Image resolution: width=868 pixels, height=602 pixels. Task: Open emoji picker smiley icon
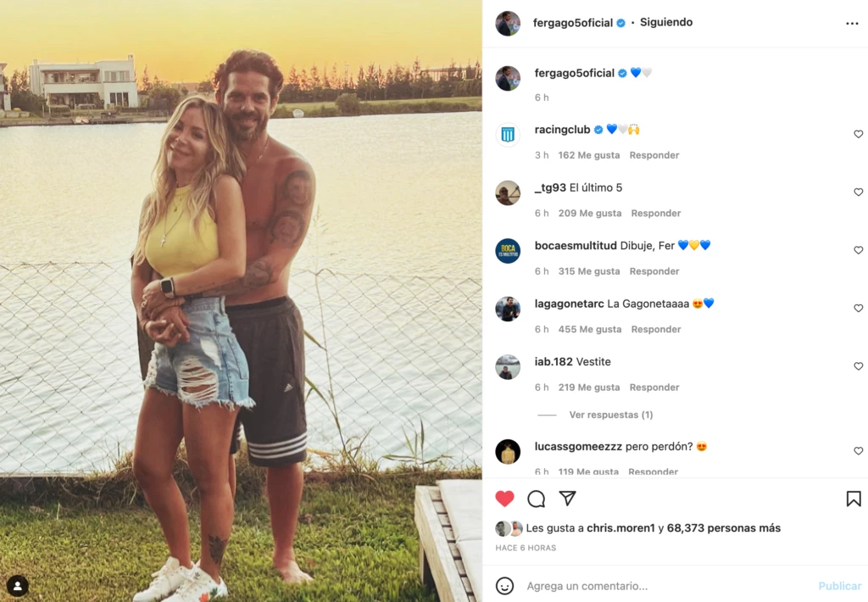point(504,586)
